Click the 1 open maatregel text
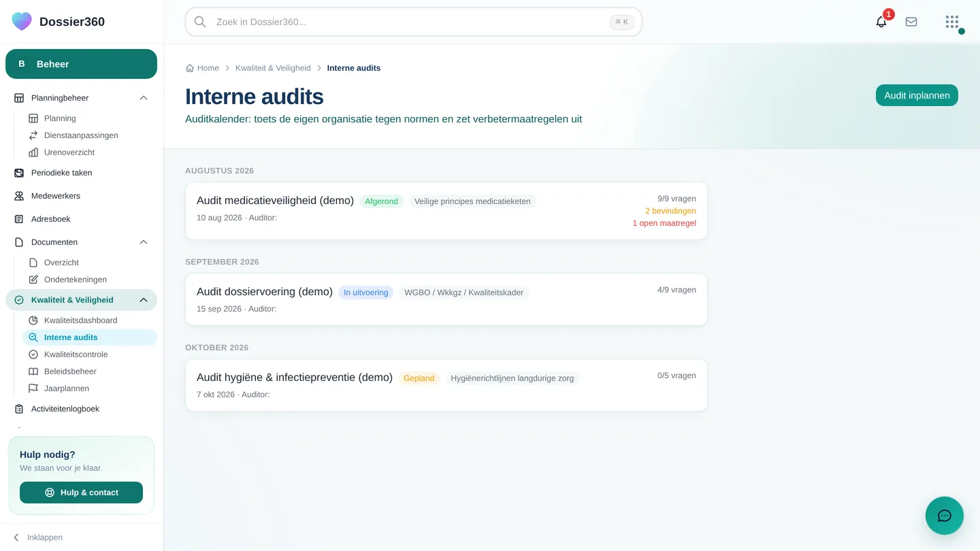Screen dimensions: 980x551 tap(664, 223)
